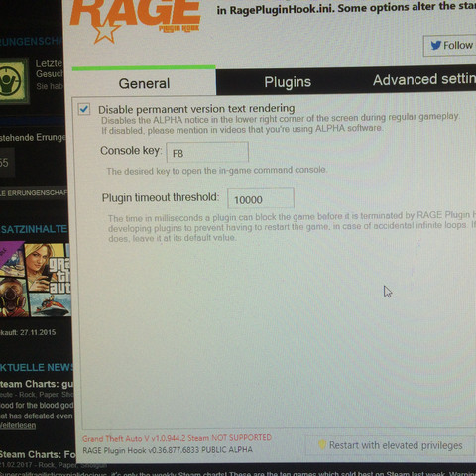Viewport: 476px width, 476px height.
Task: Open the Plugins tab
Action: [288, 82]
